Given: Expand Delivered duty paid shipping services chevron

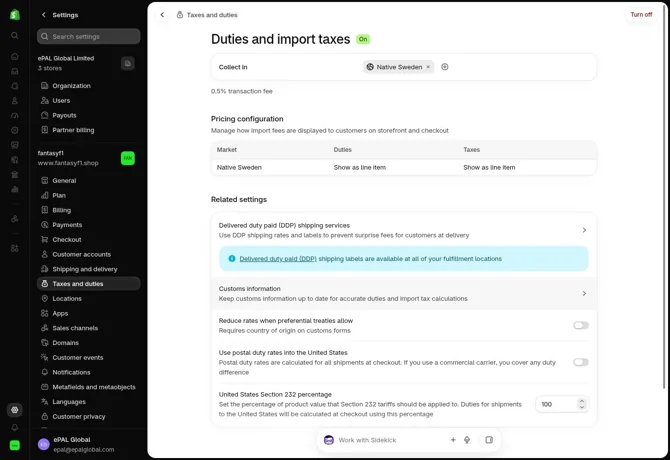Looking at the screenshot, I should pos(584,230).
